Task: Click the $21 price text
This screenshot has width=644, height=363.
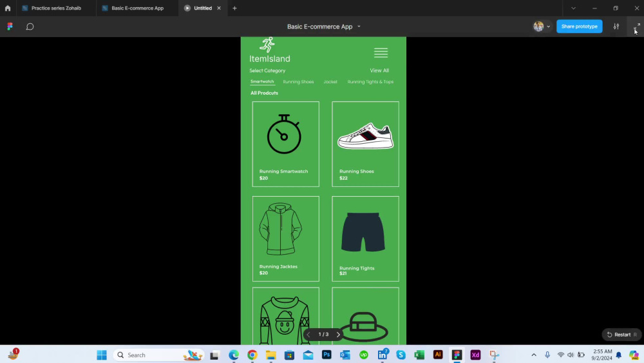Action: pyautogui.click(x=343, y=273)
